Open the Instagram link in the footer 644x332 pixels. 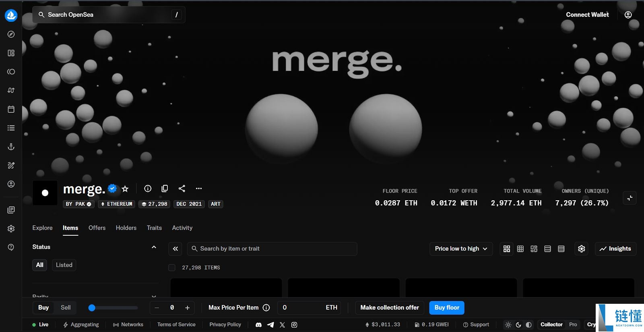pos(294,325)
